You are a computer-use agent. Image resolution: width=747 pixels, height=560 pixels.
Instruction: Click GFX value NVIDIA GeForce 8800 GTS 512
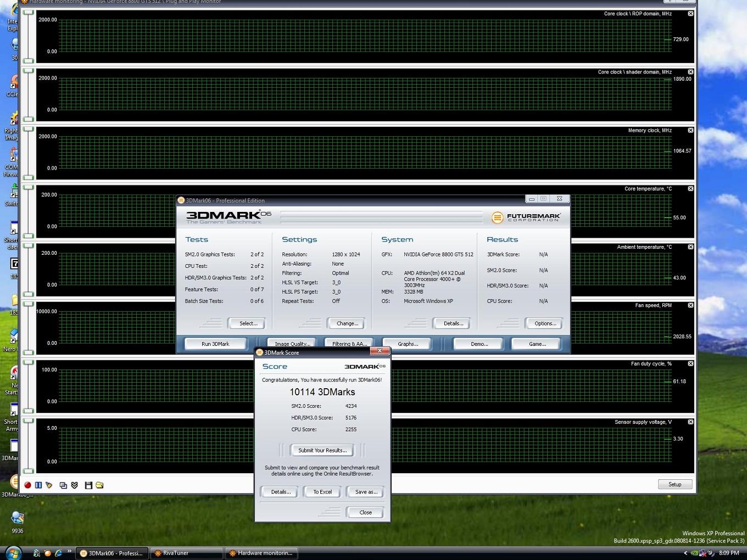coord(438,255)
